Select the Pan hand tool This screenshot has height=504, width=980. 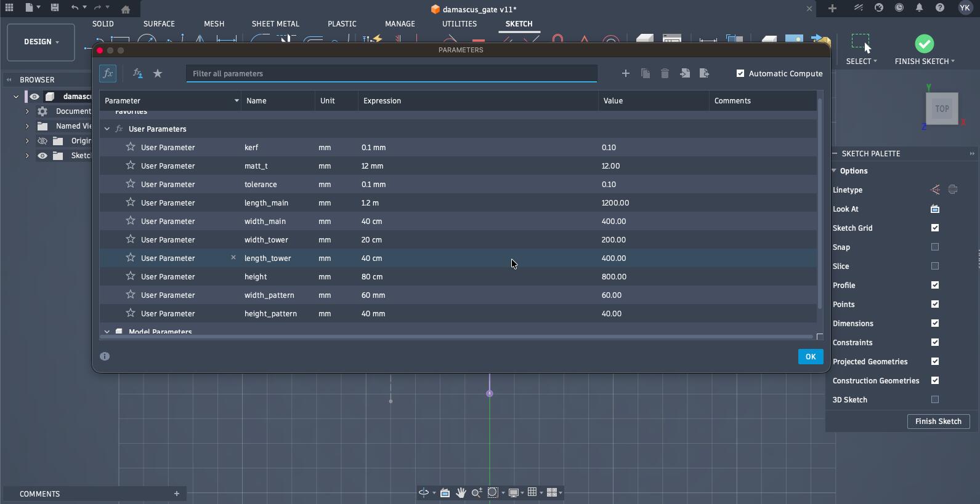click(461, 492)
